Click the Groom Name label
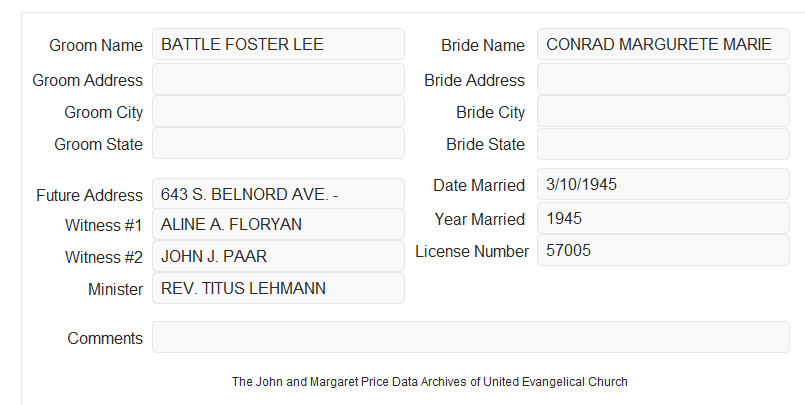 click(96, 45)
